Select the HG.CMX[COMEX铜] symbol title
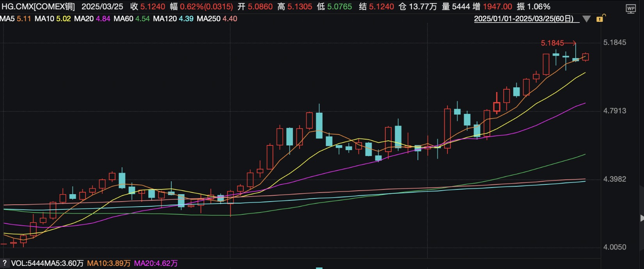 pyautogui.click(x=38, y=7)
